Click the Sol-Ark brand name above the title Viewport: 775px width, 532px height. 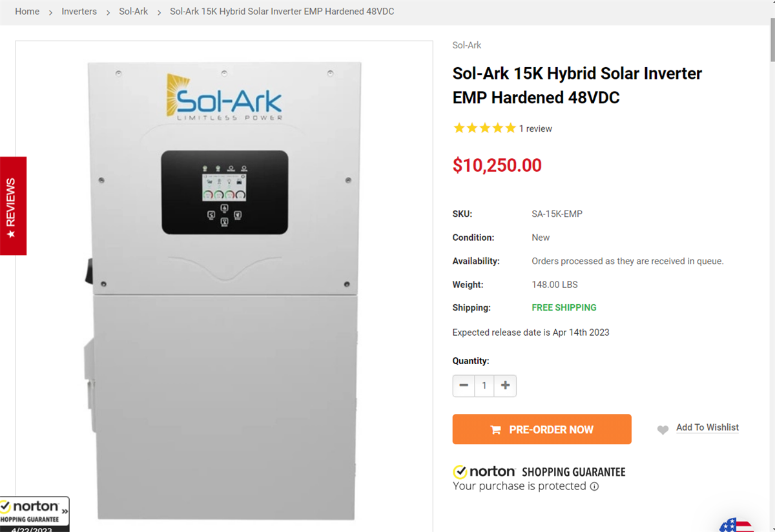tap(466, 45)
